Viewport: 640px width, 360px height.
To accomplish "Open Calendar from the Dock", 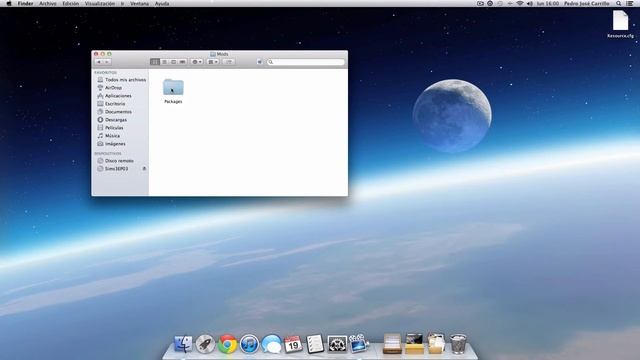I will [293, 344].
